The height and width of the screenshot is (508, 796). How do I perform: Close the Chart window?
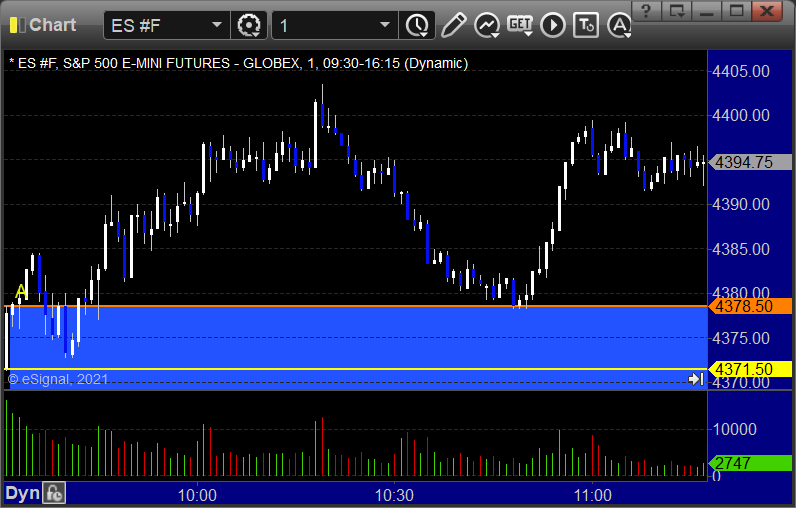[x=767, y=10]
